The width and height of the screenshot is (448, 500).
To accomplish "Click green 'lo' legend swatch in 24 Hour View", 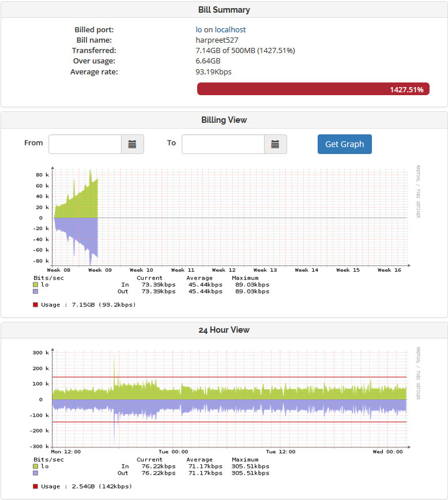I will click(x=36, y=466).
